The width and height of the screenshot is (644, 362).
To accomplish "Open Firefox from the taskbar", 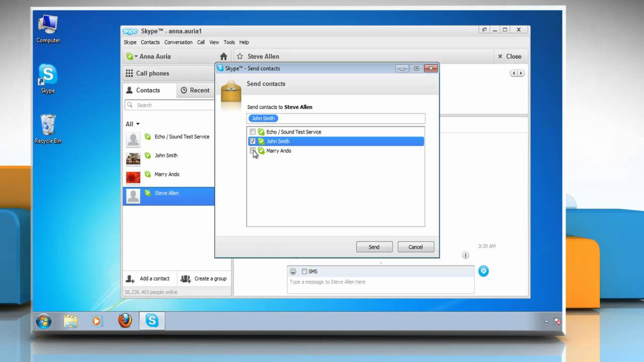I will 125,321.
